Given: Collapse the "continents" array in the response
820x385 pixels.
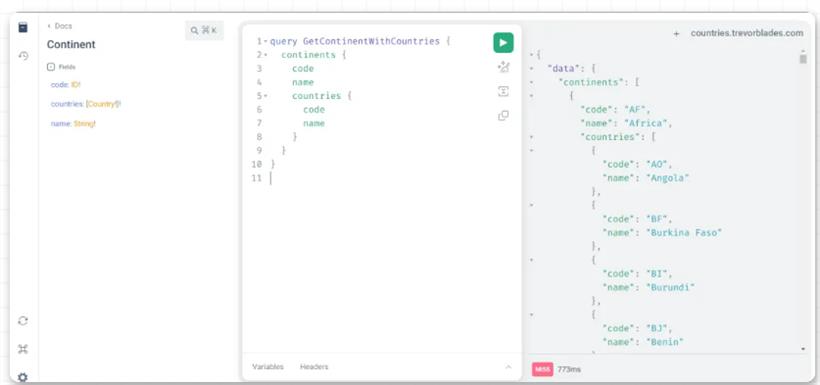Looking at the screenshot, I should (532, 82).
